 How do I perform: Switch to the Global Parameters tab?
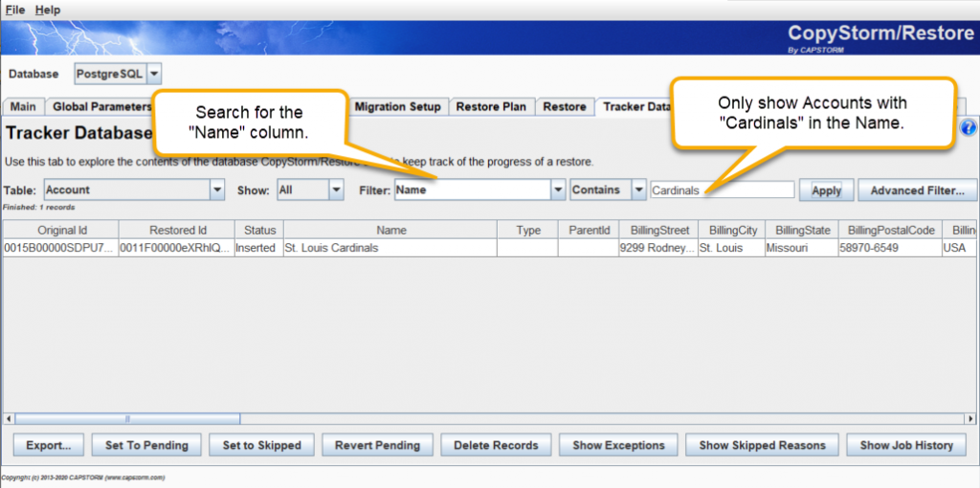coord(100,107)
